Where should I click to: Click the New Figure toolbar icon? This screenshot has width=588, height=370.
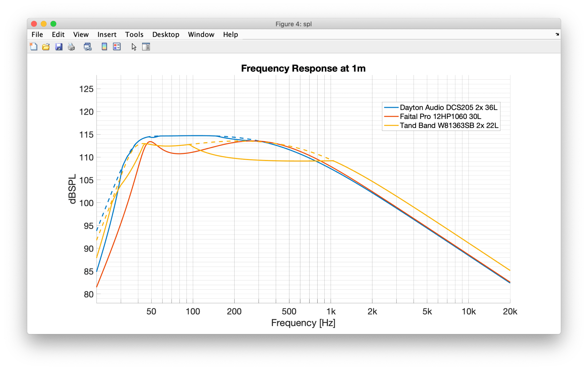(x=34, y=47)
